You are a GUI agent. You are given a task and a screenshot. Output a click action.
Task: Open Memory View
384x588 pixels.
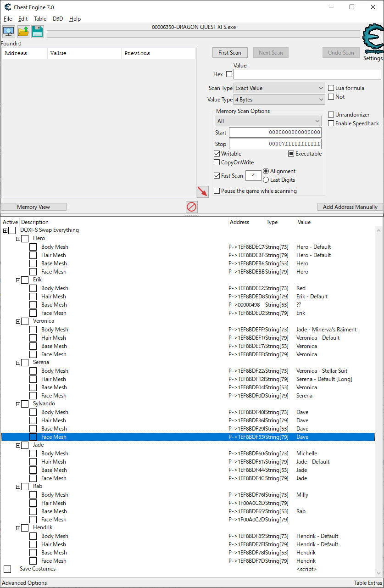coord(33,207)
